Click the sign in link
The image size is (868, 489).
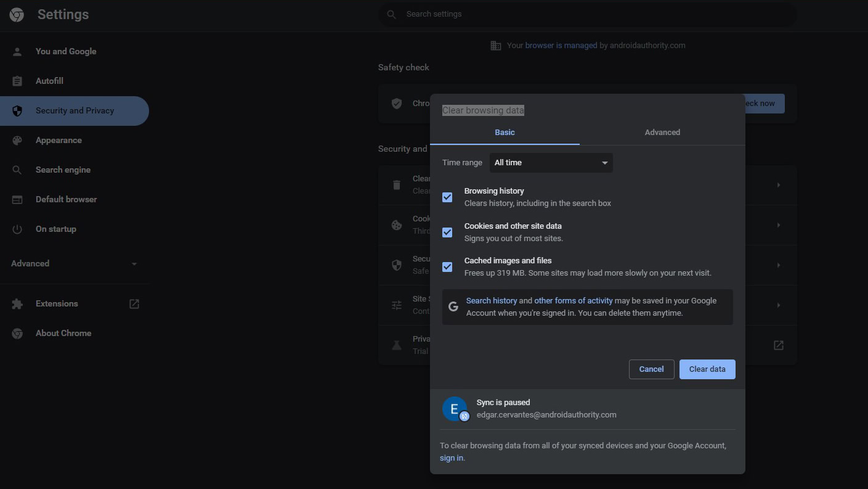pos(451,458)
